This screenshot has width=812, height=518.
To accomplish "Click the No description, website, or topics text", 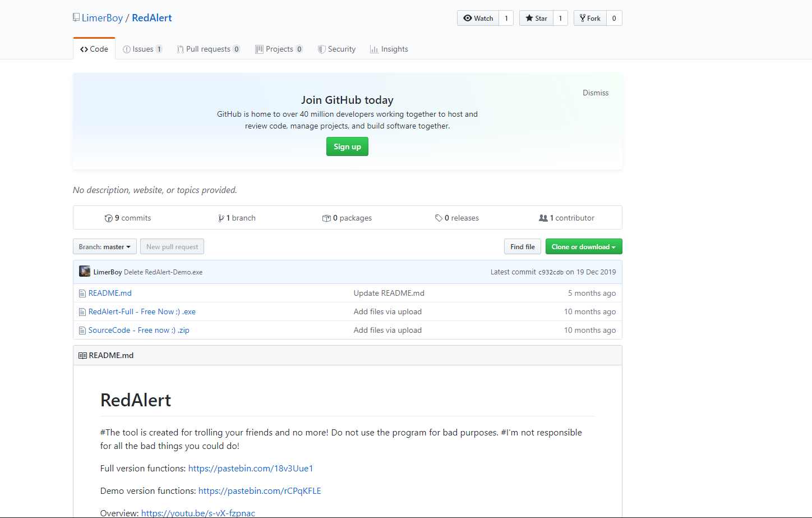I will click(x=155, y=190).
